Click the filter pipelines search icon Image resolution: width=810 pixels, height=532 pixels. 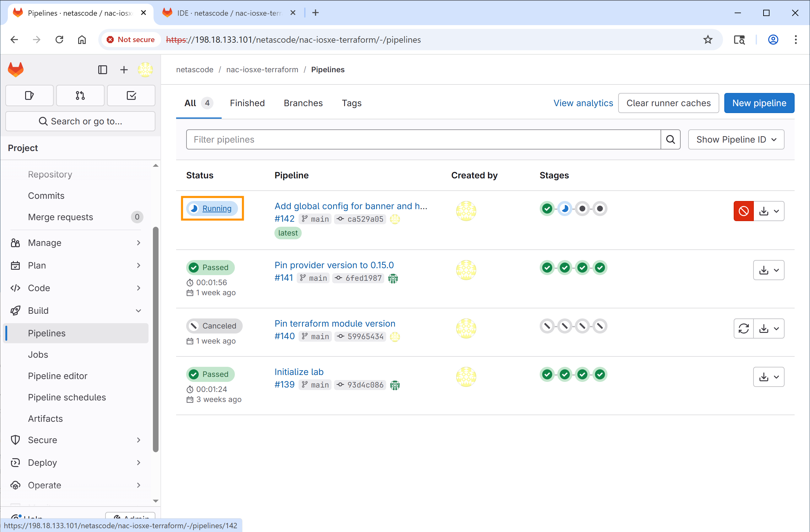coord(670,139)
